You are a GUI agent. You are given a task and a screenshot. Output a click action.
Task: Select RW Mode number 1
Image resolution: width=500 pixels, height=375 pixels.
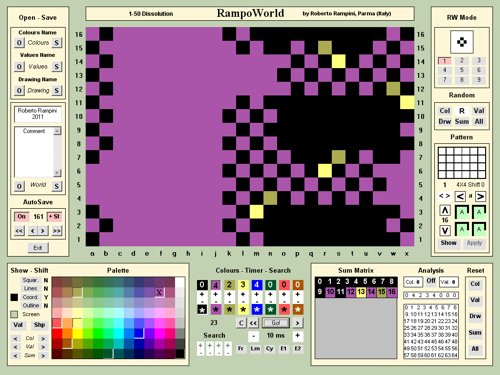coord(444,61)
